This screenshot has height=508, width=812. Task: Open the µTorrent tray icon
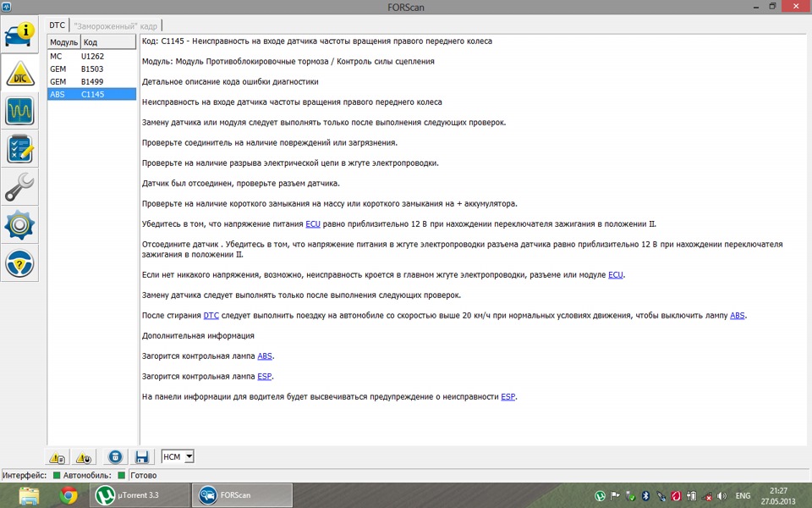pos(600,496)
